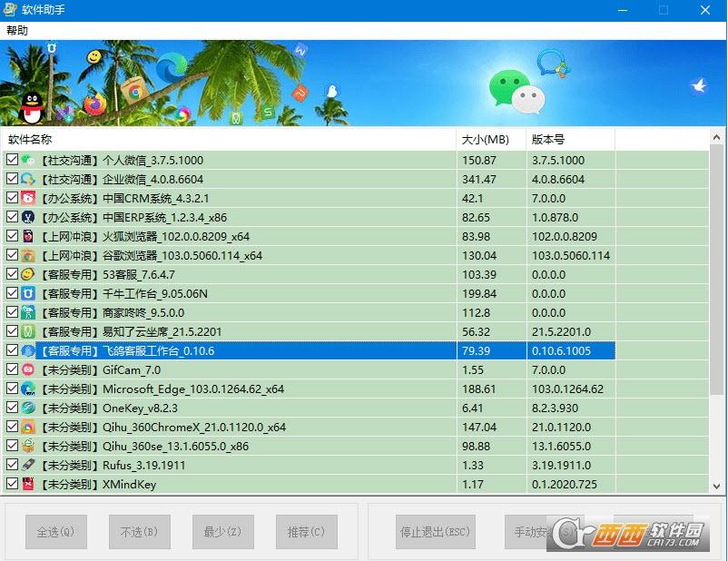Click the 软件名称 column header
This screenshot has height=561, width=728.
230,139
